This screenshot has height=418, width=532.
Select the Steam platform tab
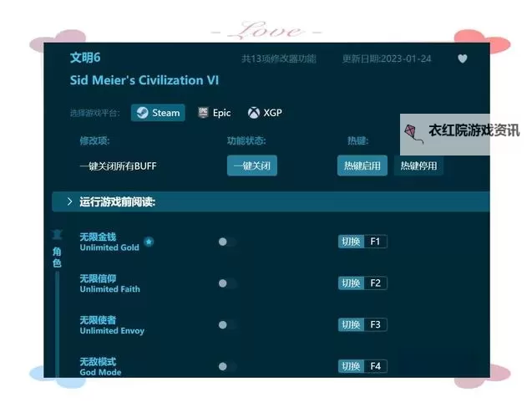[x=158, y=113]
